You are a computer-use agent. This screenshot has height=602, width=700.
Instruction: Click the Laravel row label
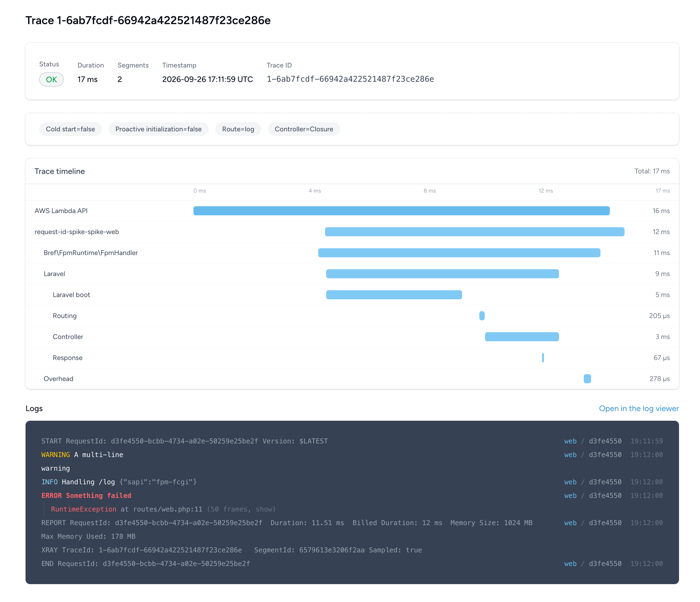[x=54, y=274]
